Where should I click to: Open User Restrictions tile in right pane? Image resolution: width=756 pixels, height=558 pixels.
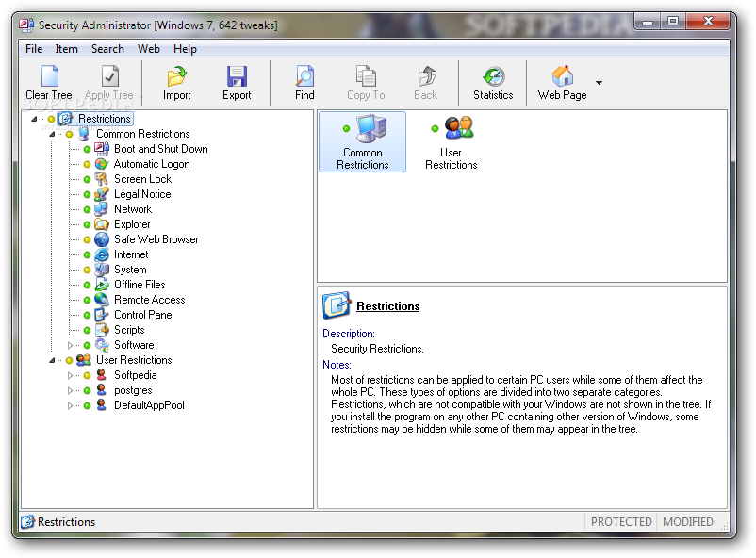pos(452,141)
